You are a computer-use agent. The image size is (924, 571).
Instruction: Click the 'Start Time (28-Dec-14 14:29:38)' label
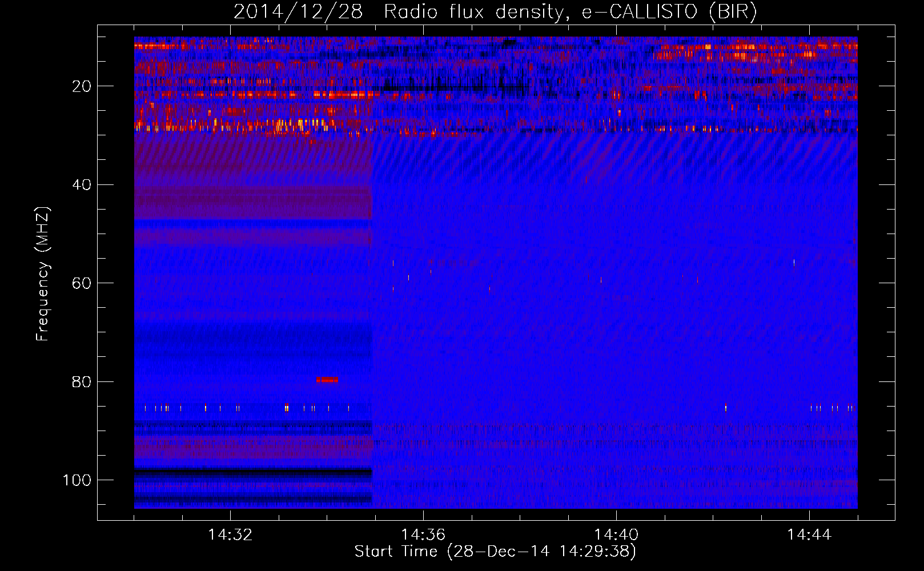point(495,552)
